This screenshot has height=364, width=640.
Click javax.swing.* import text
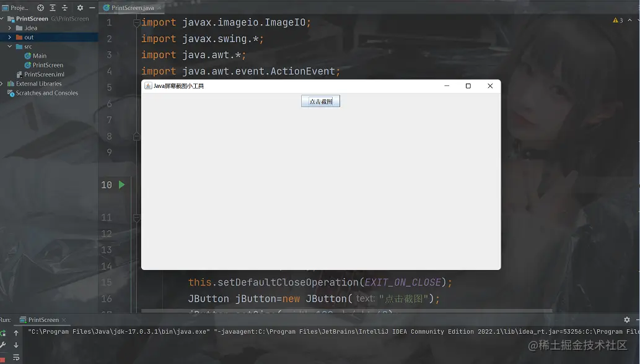coord(221,39)
